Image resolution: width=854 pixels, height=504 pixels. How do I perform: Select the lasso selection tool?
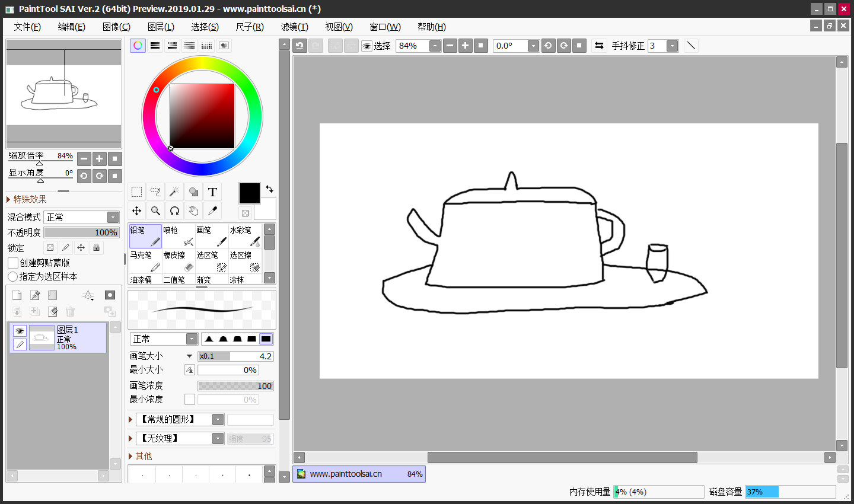tap(155, 192)
